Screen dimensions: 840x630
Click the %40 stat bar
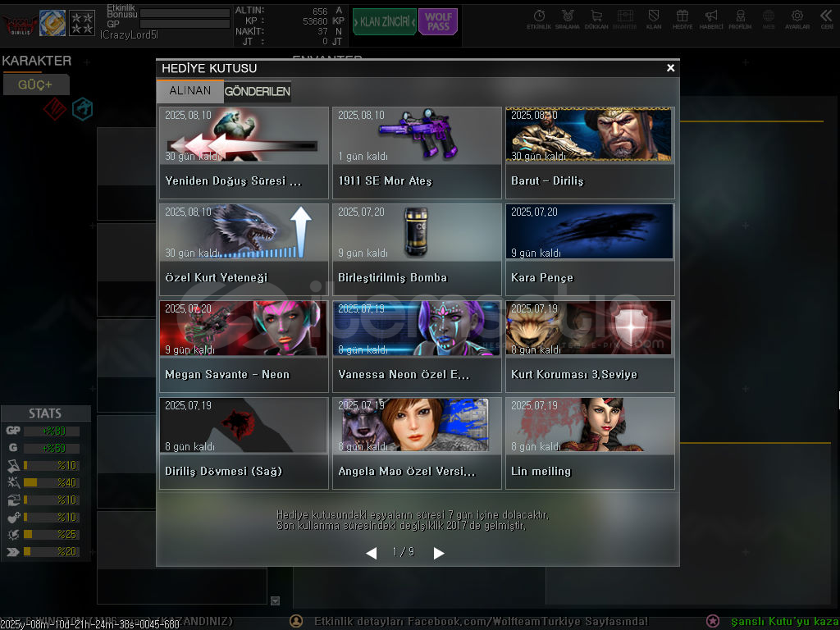52,482
